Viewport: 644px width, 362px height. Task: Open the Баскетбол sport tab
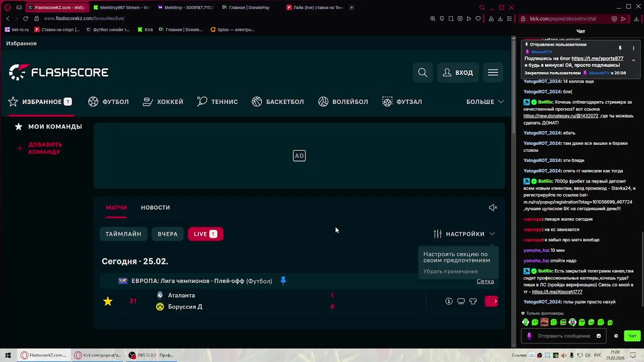[278, 102]
